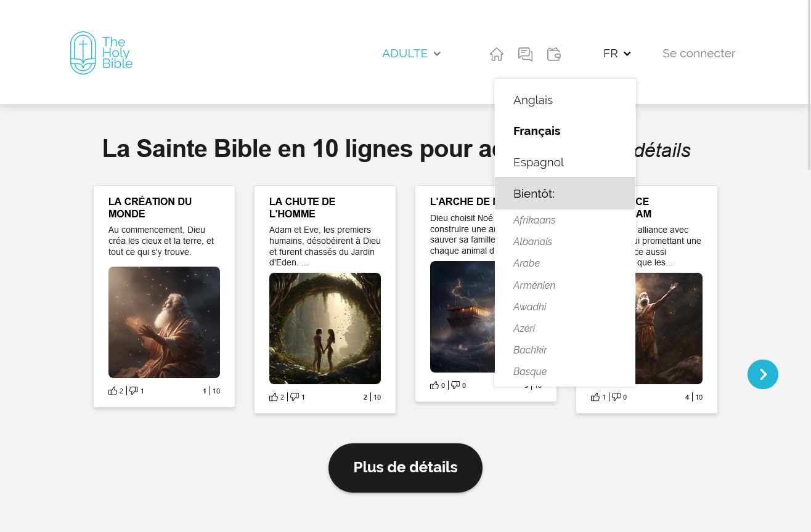Expand the ADULTE audience dropdown
Viewport: 811px width, 532px height.
(x=411, y=54)
